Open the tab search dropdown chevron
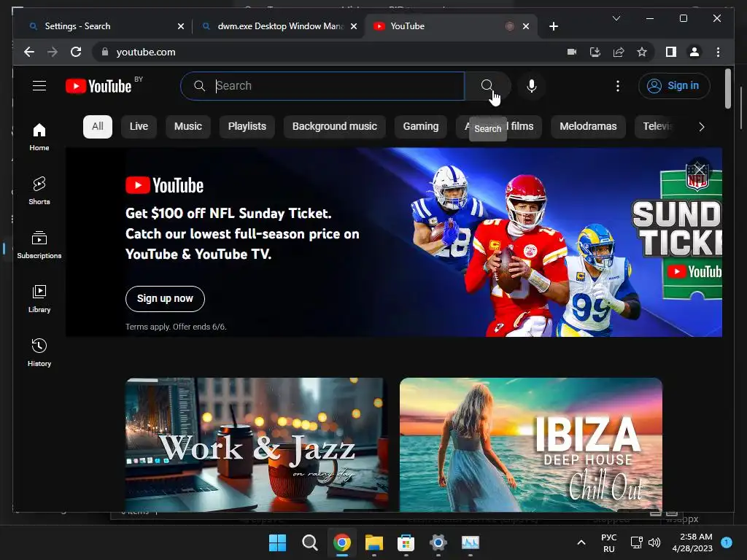This screenshot has height=560, width=747. pos(616,18)
